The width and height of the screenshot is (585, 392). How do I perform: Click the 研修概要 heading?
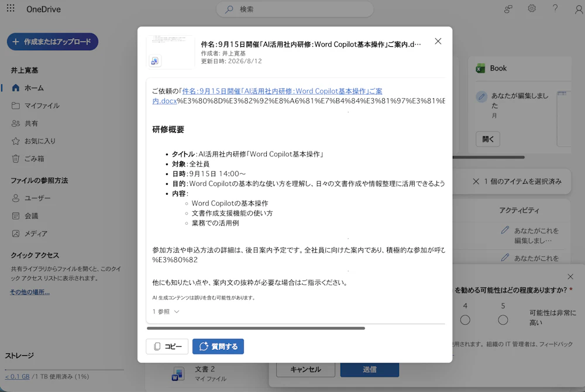coord(168,129)
